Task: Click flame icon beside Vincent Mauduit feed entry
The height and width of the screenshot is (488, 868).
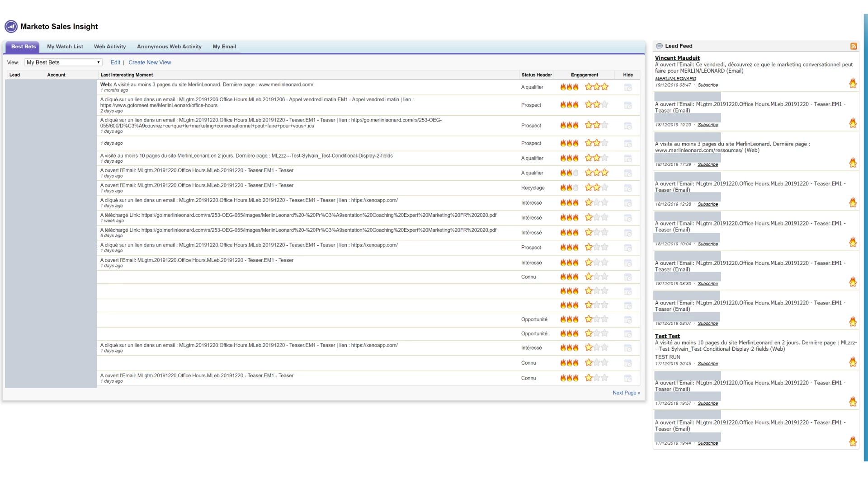Action: coord(853,83)
